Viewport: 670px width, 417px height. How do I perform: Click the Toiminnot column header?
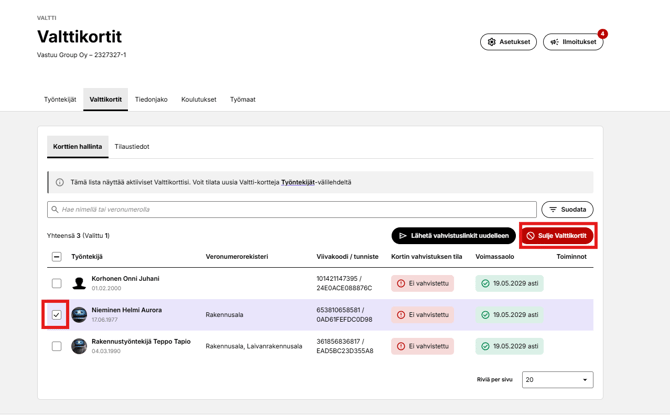571,257
